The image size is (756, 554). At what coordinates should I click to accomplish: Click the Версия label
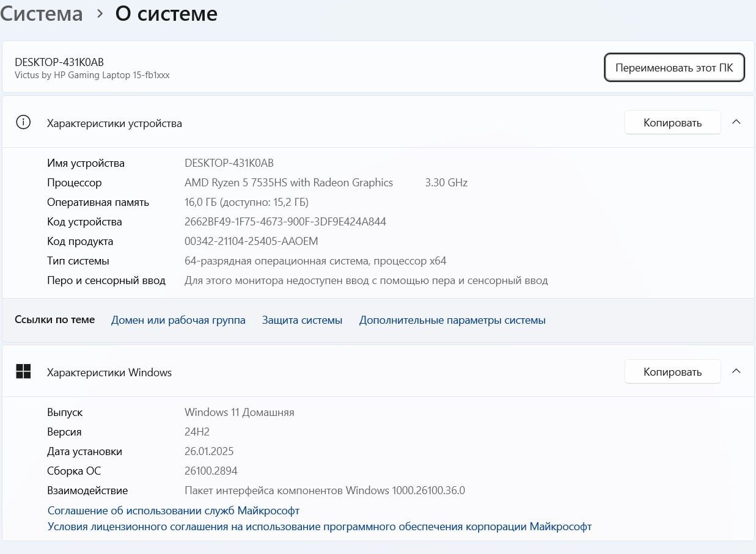click(x=64, y=432)
